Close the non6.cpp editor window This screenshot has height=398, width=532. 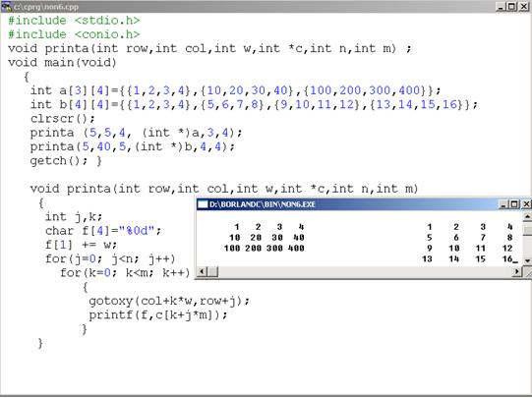coord(524,7)
